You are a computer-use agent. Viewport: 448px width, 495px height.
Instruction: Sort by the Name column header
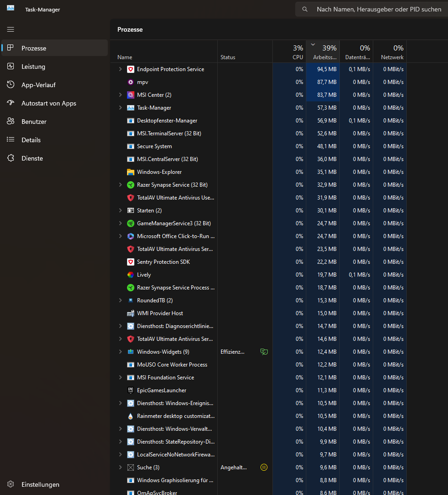(164, 51)
